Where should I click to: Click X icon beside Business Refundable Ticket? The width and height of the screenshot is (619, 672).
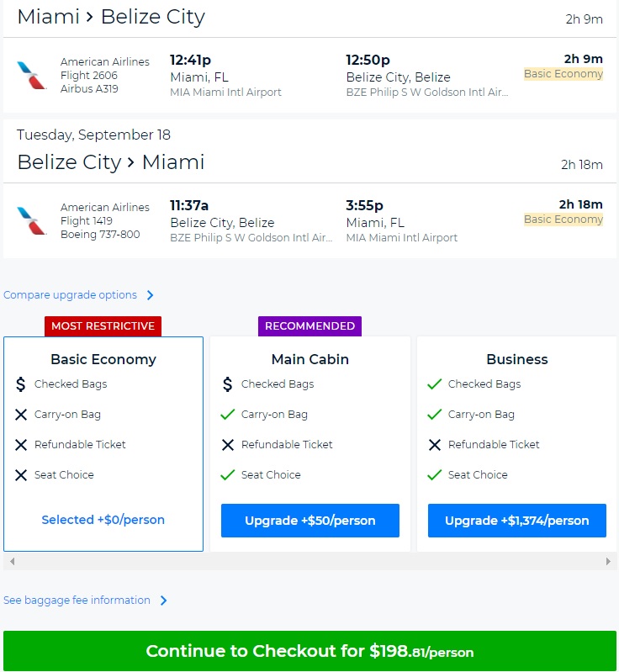(434, 445)
